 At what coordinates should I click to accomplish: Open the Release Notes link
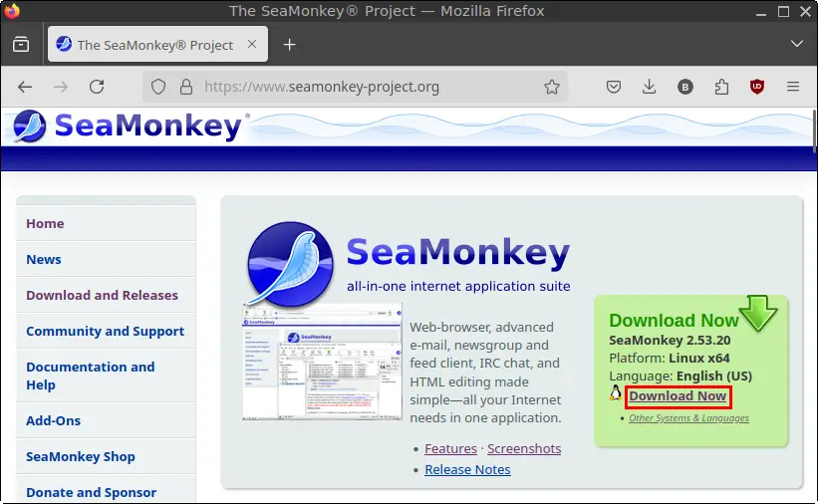coord(467,469)
